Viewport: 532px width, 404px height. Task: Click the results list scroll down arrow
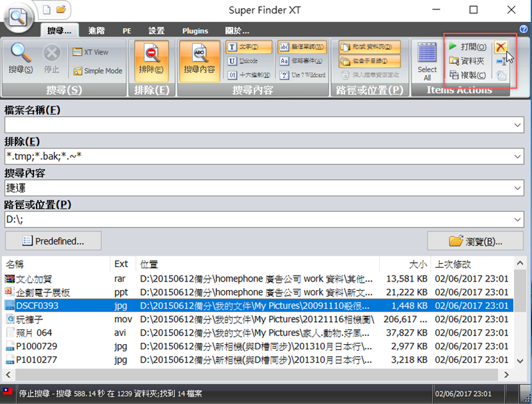pyautogui.click(x=520, y=361)
